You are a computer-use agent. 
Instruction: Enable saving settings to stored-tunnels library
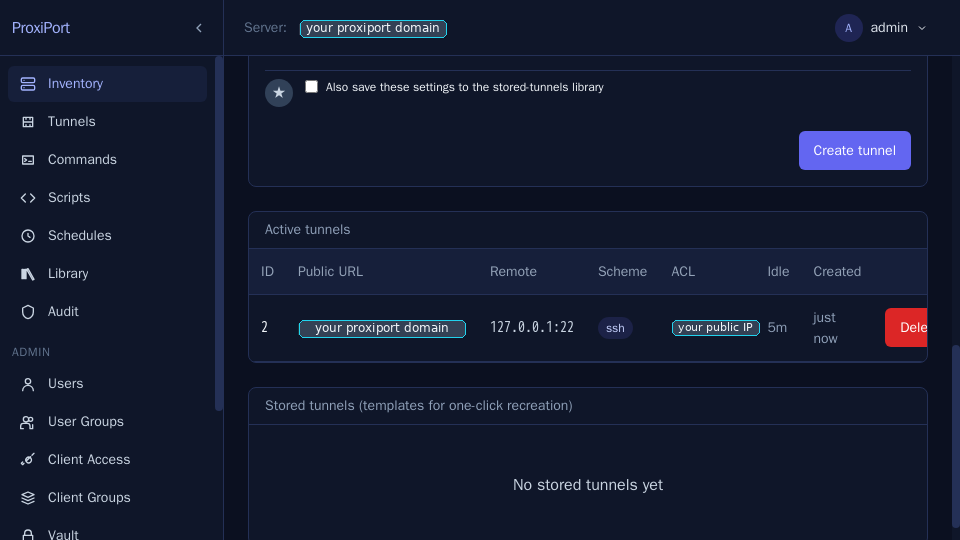click(x=312, y=87)
